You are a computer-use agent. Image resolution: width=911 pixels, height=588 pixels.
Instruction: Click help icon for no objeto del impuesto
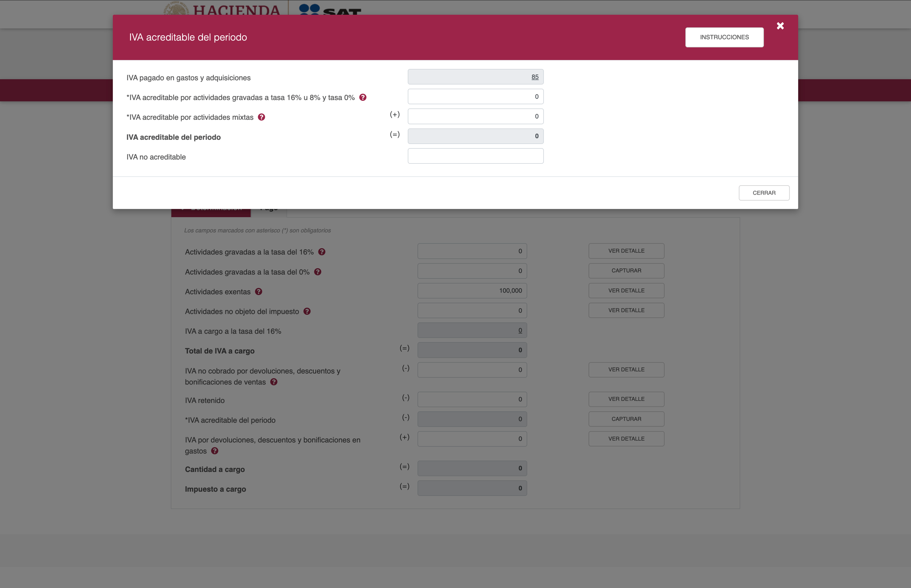coord(307,312)
